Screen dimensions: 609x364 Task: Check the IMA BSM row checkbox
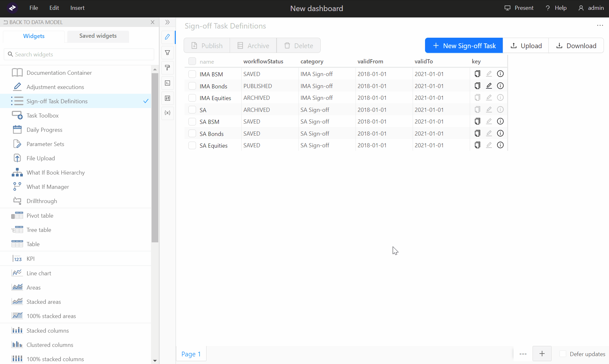point(192,74)
